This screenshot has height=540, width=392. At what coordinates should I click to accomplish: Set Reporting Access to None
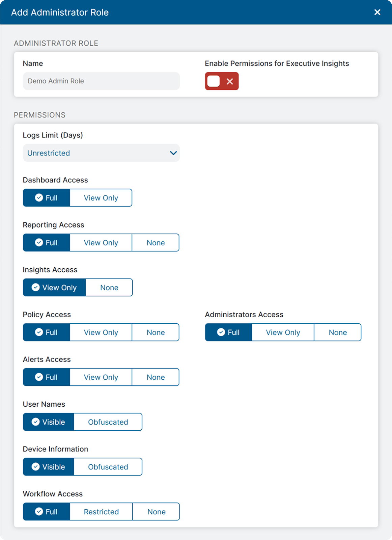[x=156, y=243]
